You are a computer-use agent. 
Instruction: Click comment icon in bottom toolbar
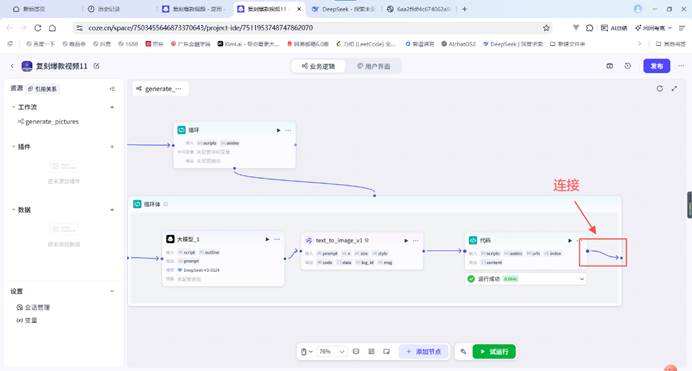point(356,351)
